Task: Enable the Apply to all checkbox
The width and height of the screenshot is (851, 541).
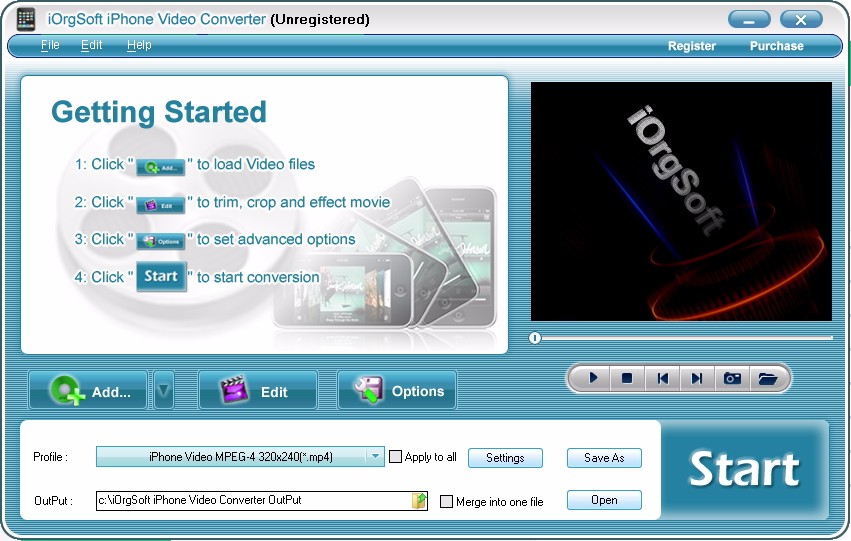Action: [396, 457]
